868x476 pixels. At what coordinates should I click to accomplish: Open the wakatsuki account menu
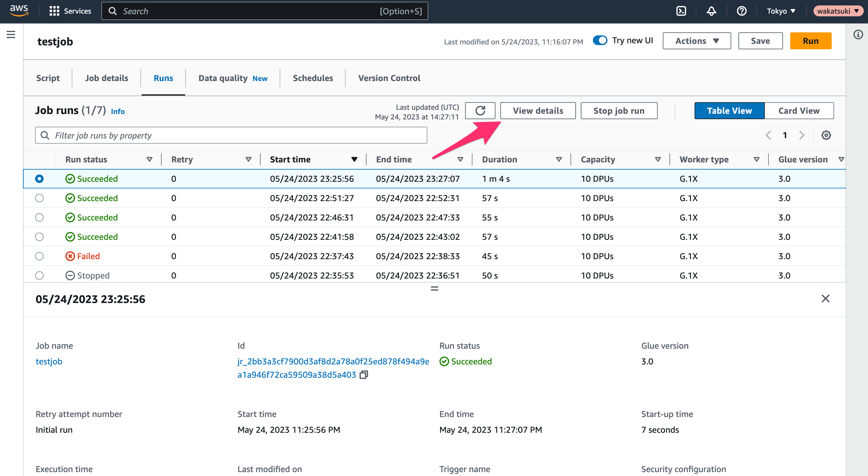838,11
